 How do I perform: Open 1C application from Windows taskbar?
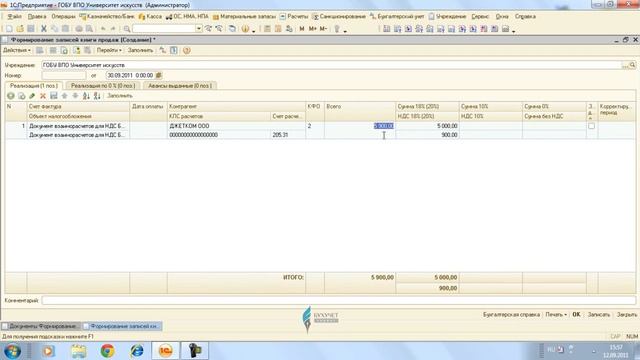165,351
